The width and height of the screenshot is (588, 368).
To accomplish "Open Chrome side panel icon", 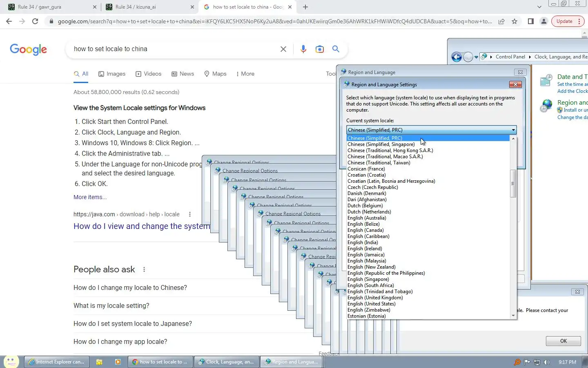I will tap(531, 21).
